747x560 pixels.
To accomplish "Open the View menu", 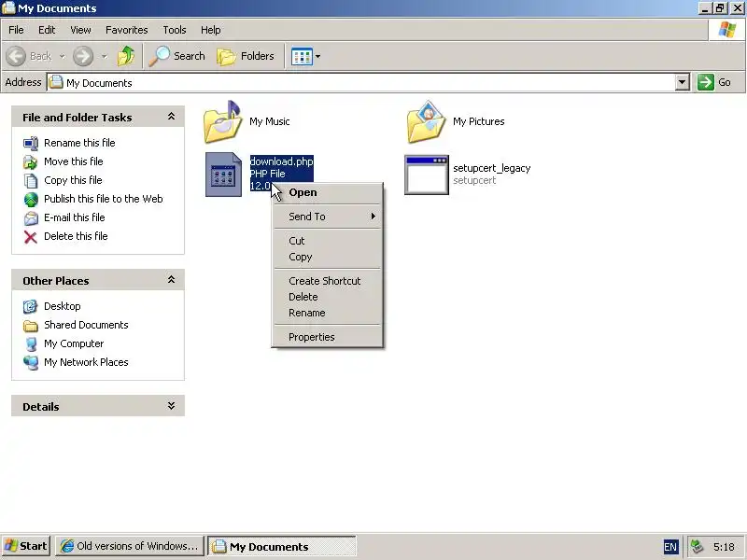I will [80, 30].
